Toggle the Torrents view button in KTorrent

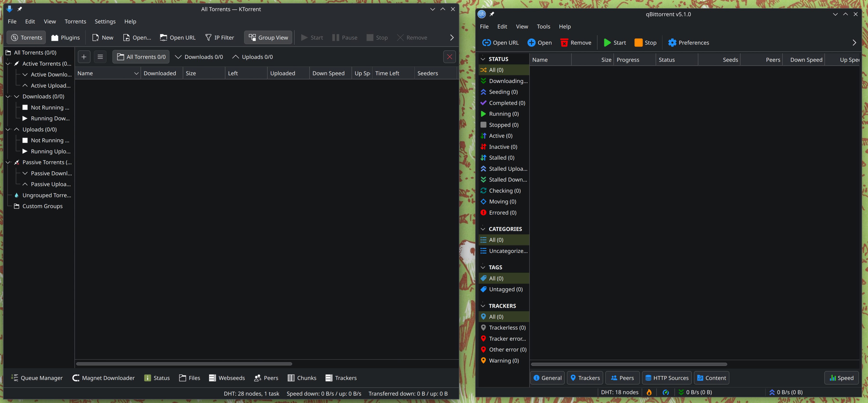pos(27,37)
